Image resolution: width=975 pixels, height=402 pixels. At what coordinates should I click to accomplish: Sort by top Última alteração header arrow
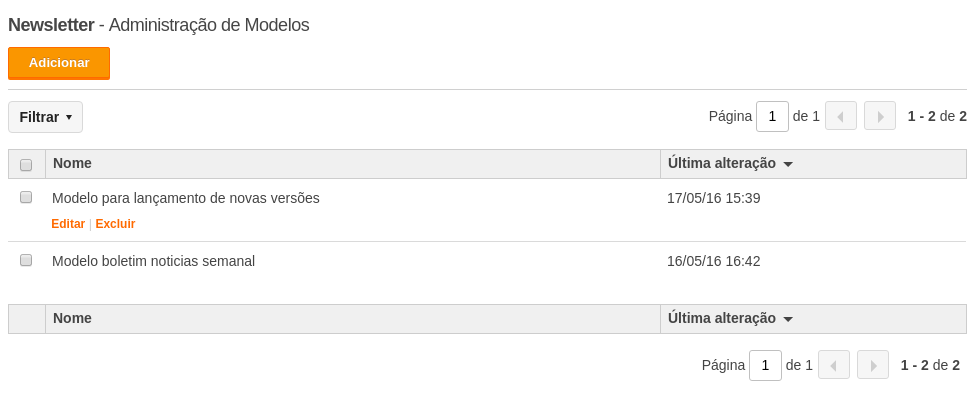click(788, 165)
